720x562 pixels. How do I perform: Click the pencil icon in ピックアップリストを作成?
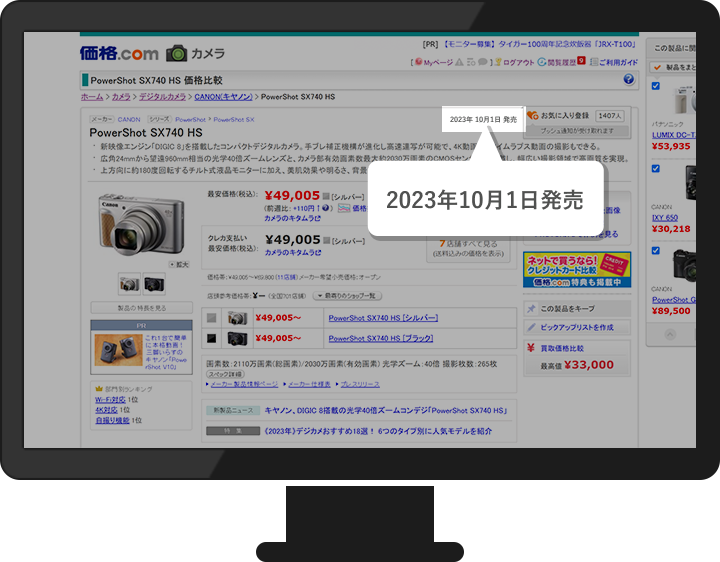(x=531, y=327)
